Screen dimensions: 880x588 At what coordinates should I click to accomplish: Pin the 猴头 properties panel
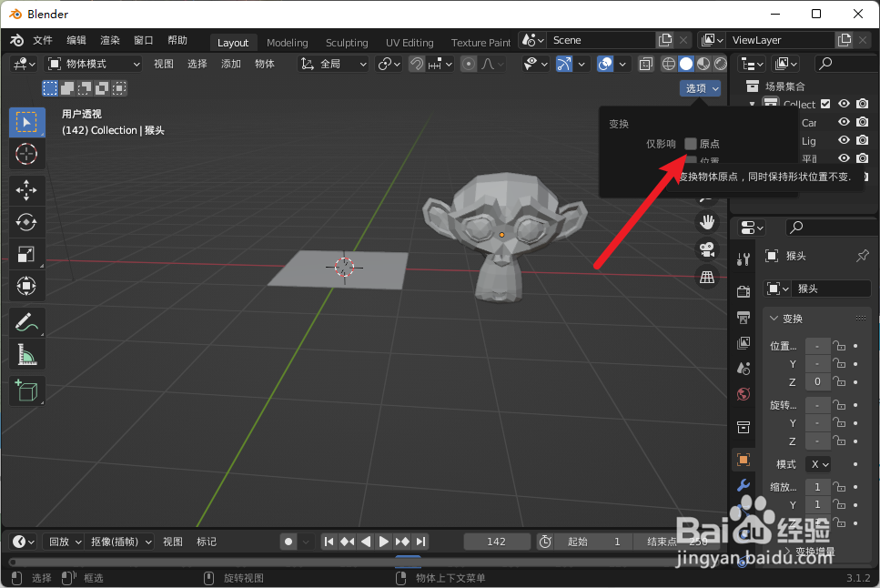[x=863, y=256]
